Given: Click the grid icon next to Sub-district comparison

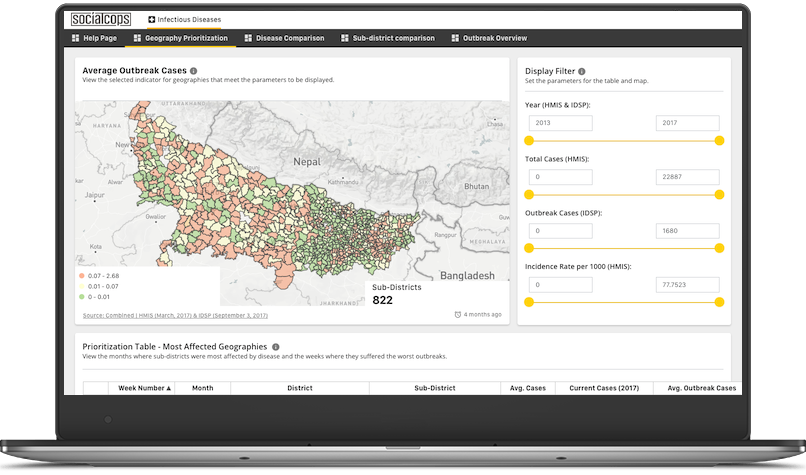Looking at the screenshot, I should pyautogui.click(x=345, y=38).
